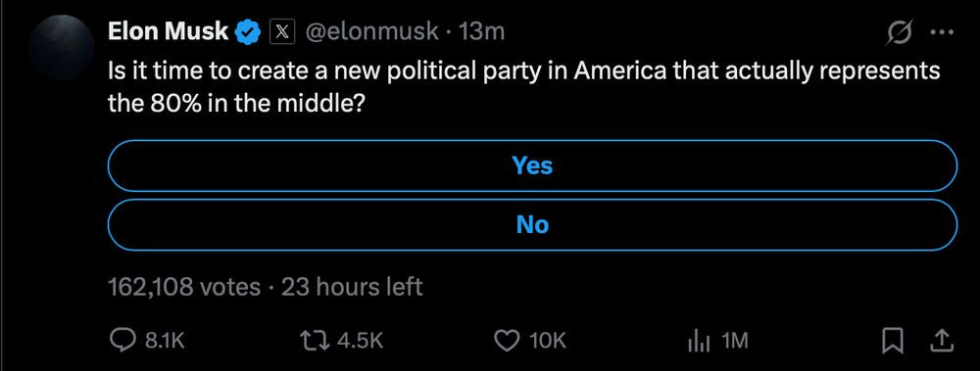Click the X affiliate badge beside name
The width and height of the screenshot is (980, 371).
[x=282, y=31]
